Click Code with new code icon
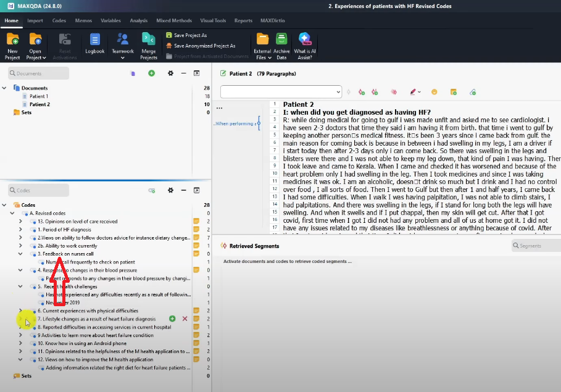561x392 pixels. tap(362, 93)
